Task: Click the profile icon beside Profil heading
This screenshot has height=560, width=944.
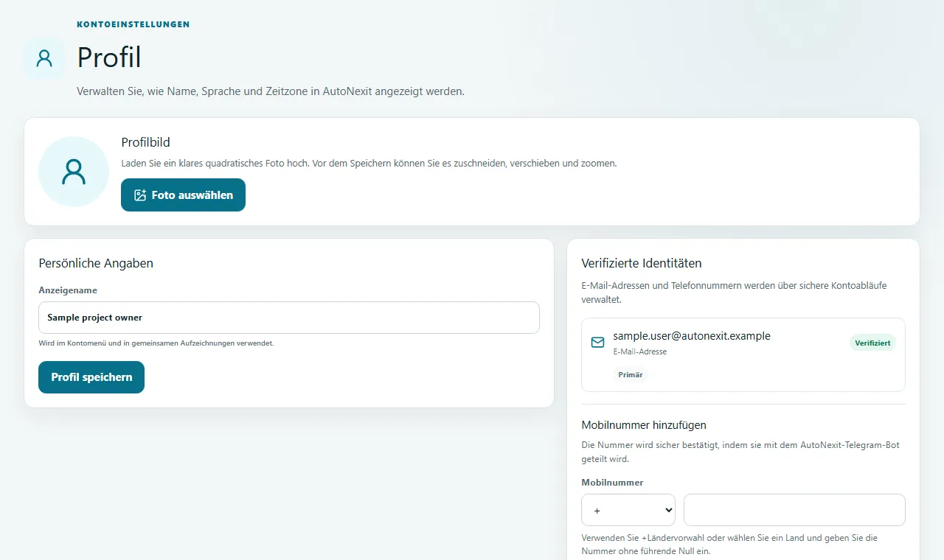Action: point(44,58)
